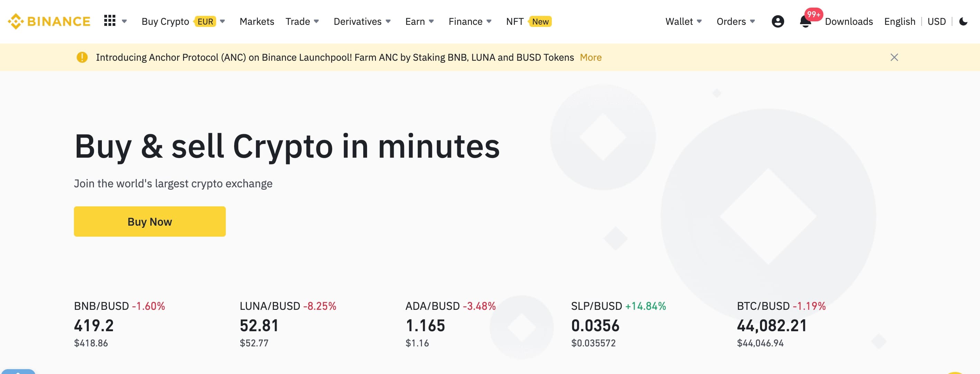The width and height of the screenshot is (980, 374).
Task: Open the More link in the announcement
Action: tap(590, 57)
